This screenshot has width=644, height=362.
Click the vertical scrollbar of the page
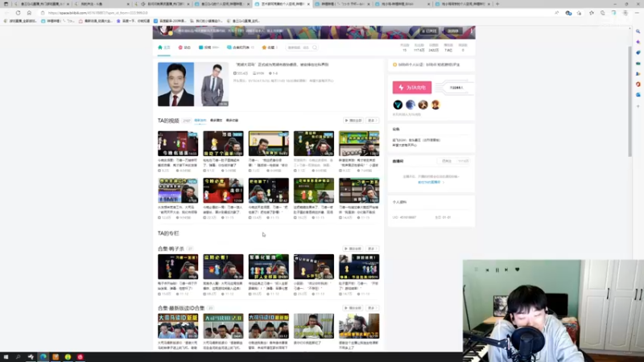point(630,101)
